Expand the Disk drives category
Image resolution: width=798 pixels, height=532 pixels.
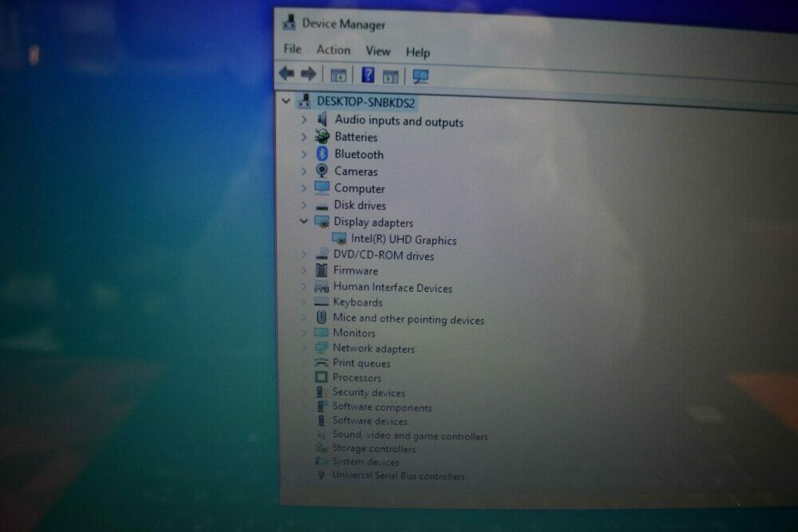304,205
